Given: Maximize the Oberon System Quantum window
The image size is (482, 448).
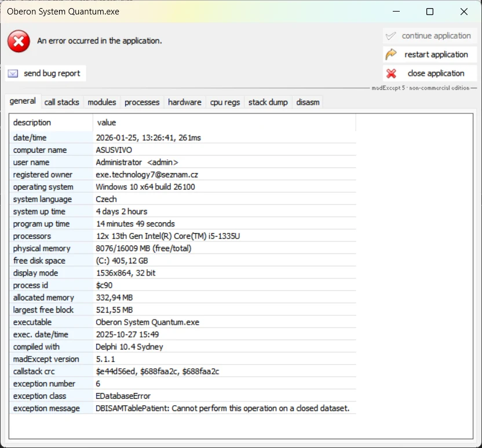Looking at the screenshot, I should coord(430,12).
